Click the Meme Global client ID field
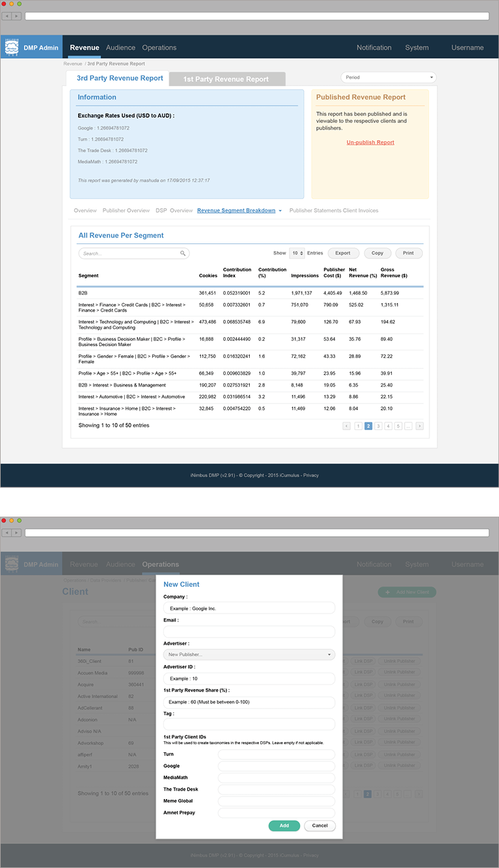This screenshot has width=499, height=868. [x=276, y=802]
